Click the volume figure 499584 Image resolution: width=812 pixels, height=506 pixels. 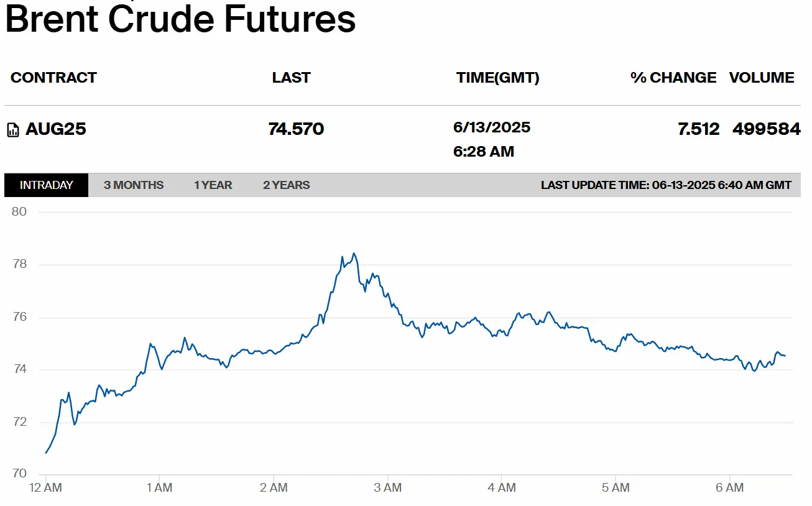click(766, 129)
